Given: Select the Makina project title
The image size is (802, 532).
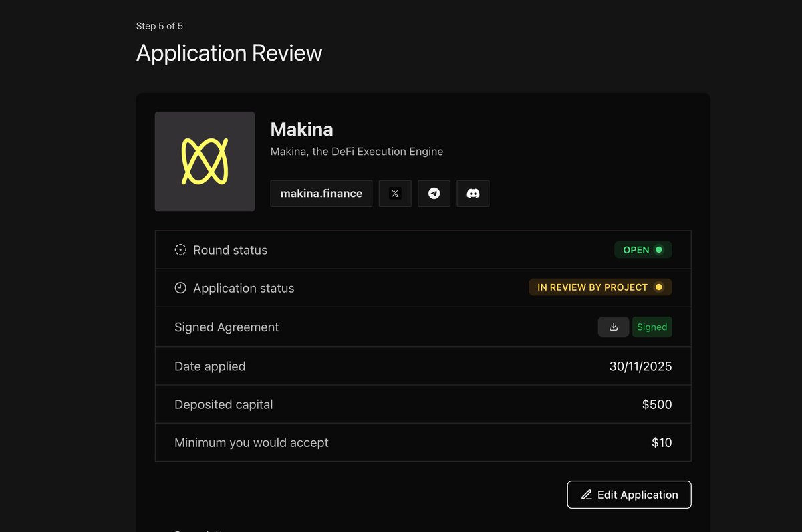Looking at the screenshot, I should pyautogui.click(x=301, y=129).
